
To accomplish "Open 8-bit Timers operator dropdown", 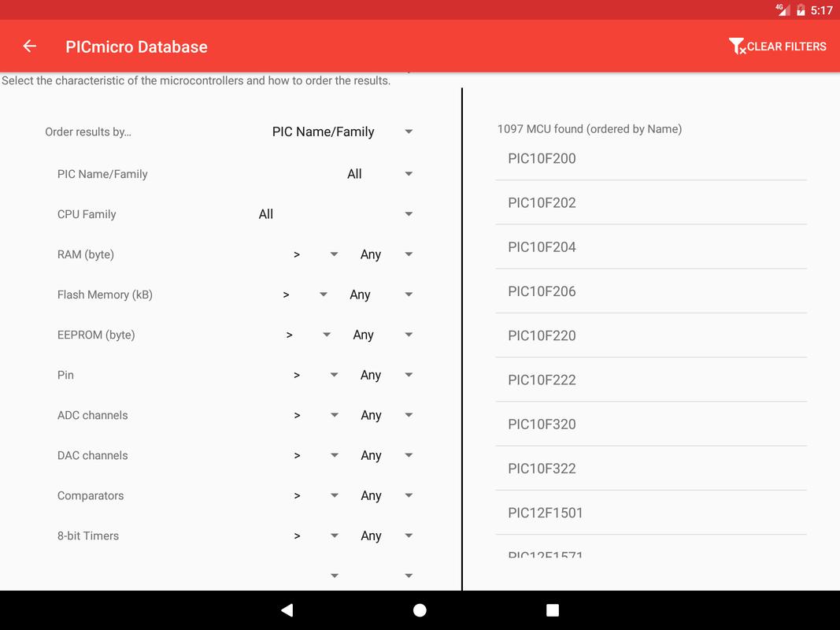I will click(315, 535).
